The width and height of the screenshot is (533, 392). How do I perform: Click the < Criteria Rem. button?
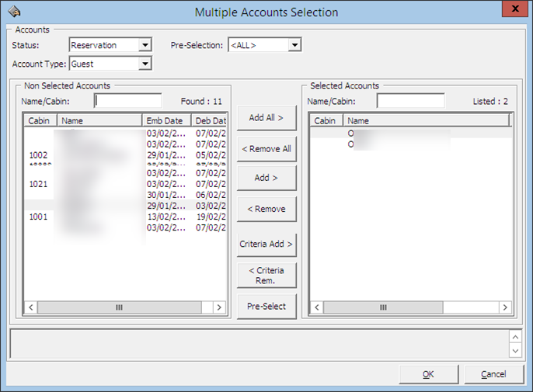[x=266, y=275]
